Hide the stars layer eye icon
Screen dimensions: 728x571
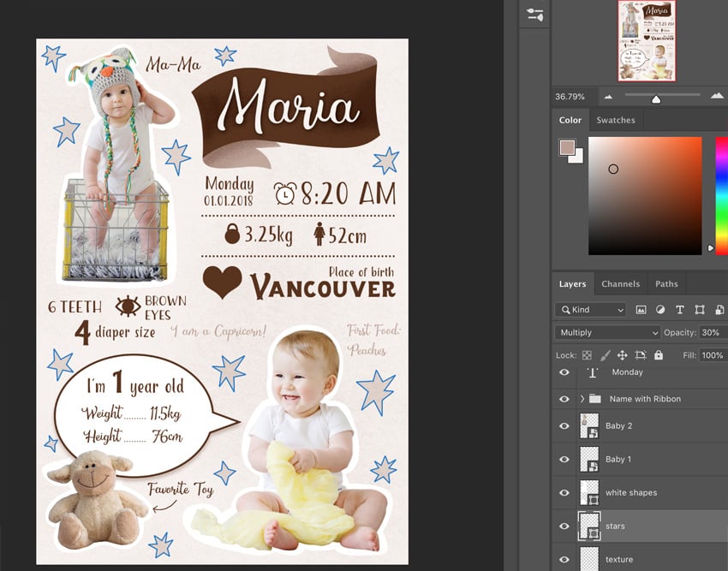[x=564, y=526]
